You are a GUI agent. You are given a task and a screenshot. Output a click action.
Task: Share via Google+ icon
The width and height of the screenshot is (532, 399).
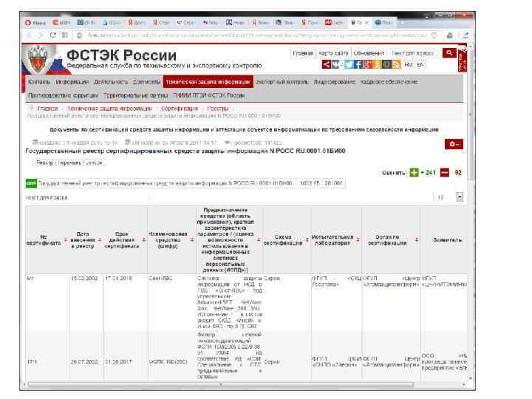click(x=367, y=64)
